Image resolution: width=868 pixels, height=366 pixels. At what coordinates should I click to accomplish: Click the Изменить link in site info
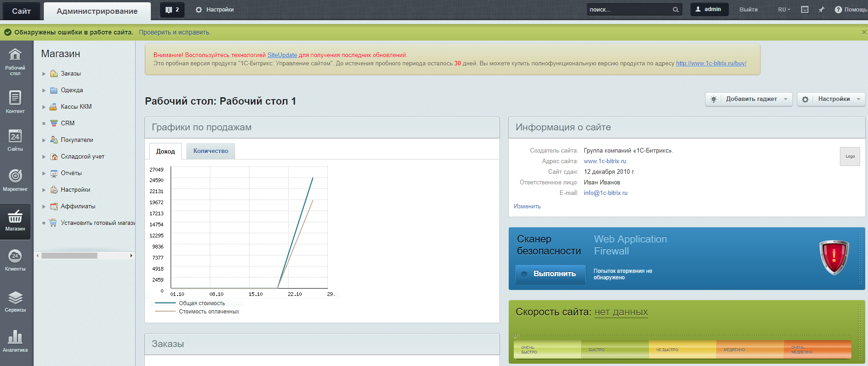(x=527, y=207)
